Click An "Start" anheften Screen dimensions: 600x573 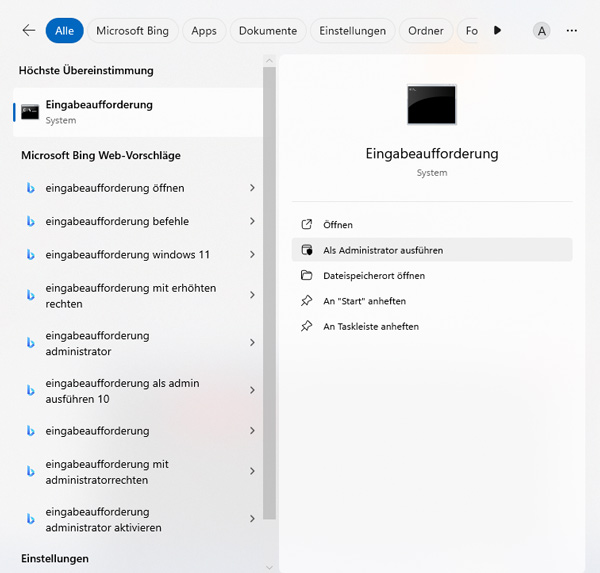(432, 301)
